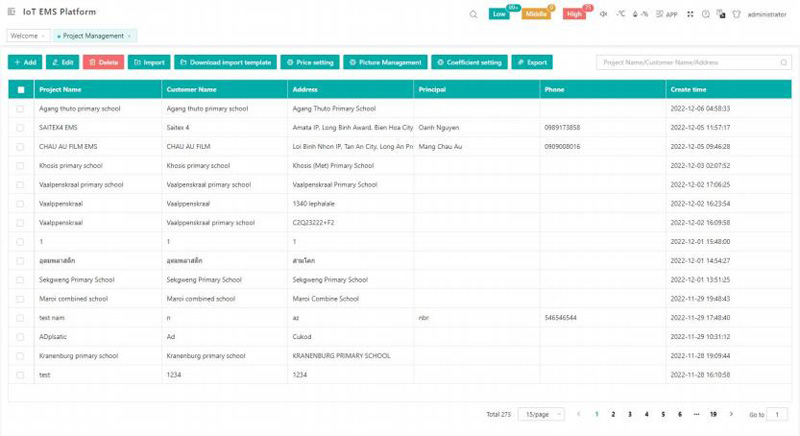Image resolution: width=800 pixels, height=436 pixels.
Task: Open the 15/page size dropdown
Action: pos(541,414)
